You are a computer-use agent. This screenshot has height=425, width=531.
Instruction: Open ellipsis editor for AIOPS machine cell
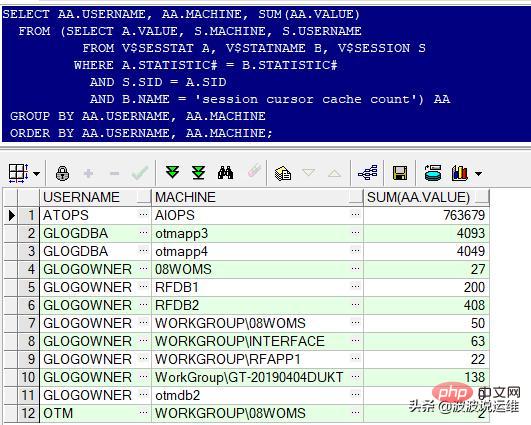coord(356,214)
